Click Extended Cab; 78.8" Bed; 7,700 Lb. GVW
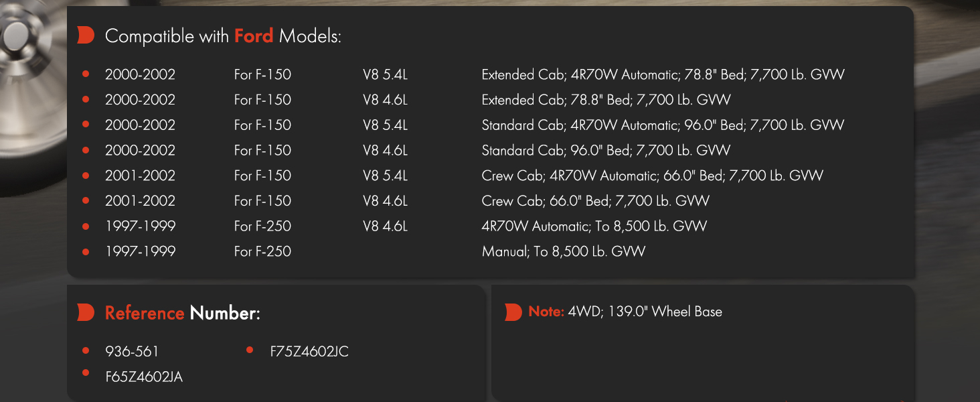Image resolution: width=980 pixels, height=402 pixels. (x=606, y=100)
